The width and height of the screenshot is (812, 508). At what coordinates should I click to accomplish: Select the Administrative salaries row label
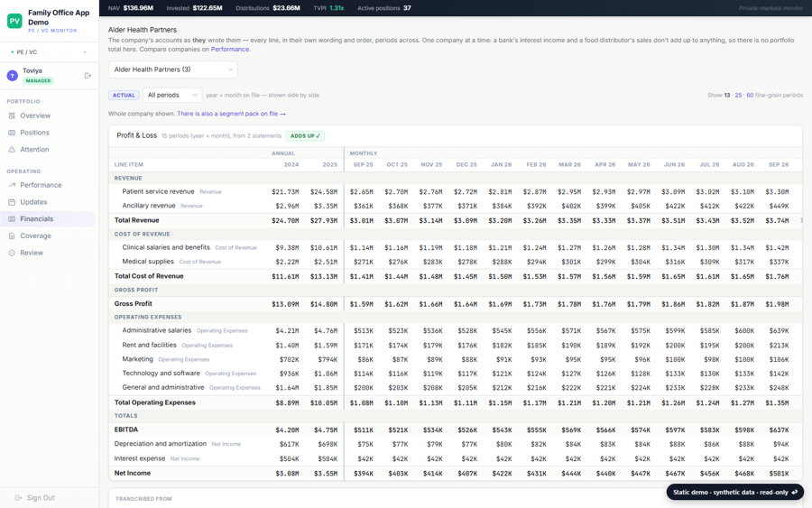156,330
